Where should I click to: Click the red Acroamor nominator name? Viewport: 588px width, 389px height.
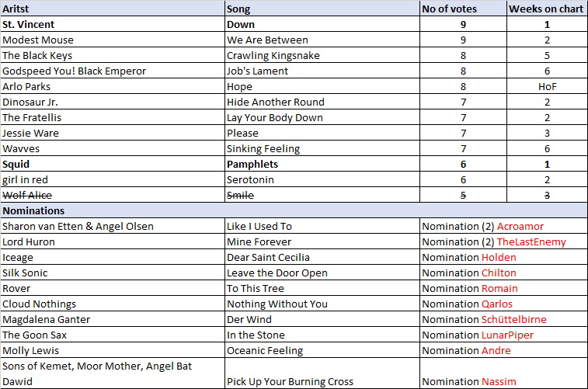[x=520, y=227]
